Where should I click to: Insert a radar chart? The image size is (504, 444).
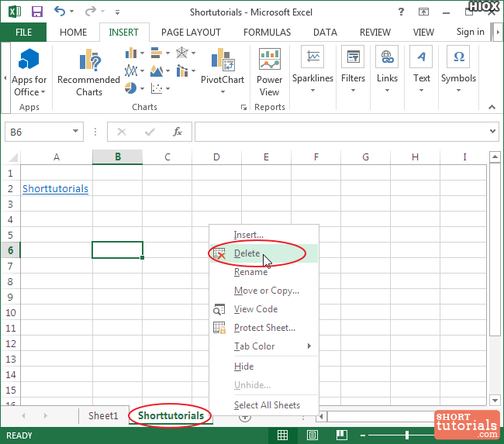point(182,53)
